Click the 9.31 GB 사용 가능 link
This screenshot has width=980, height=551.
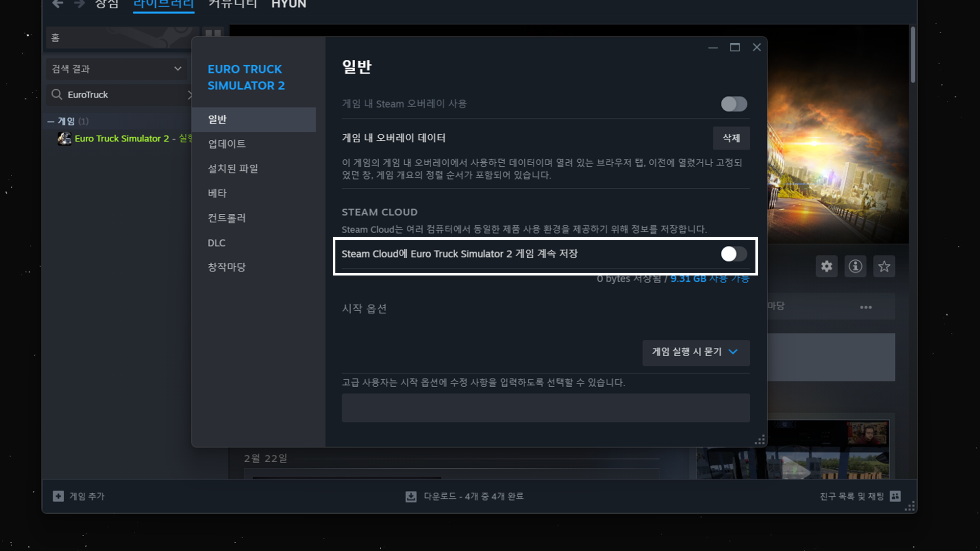[x=709, y=279]
